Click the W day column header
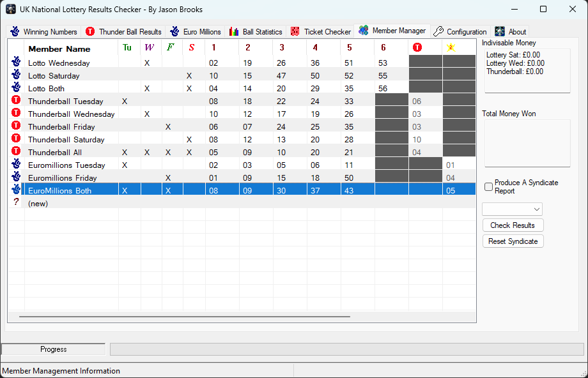Viewport: 588px width, 378px height. [151, 48]
